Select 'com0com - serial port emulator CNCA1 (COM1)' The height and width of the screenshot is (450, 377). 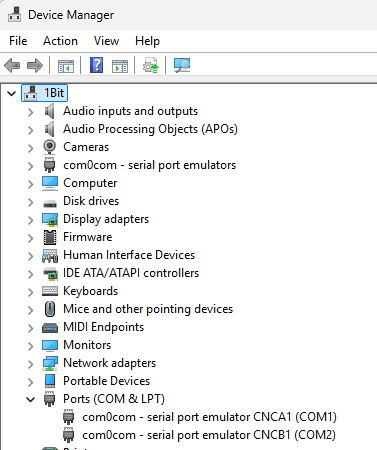[209, 417]
